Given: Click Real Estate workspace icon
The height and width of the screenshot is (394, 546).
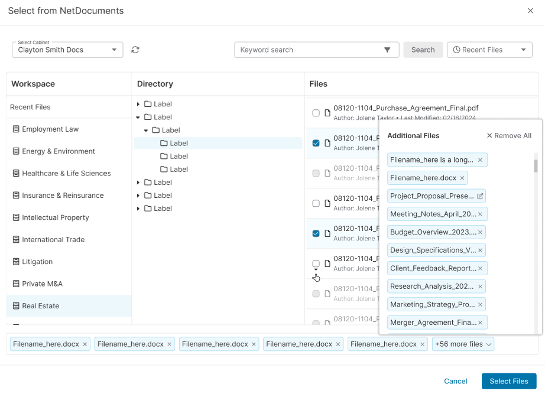Looking at the screenshot, I should click(16, 306).
